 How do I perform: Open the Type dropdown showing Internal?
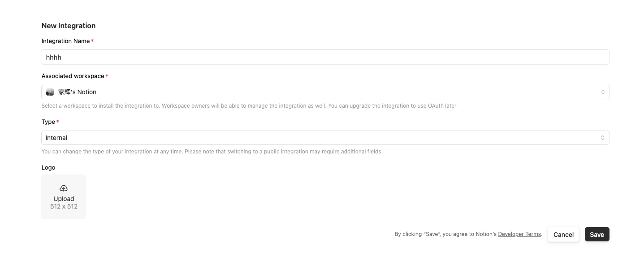(x=325, y=138)
